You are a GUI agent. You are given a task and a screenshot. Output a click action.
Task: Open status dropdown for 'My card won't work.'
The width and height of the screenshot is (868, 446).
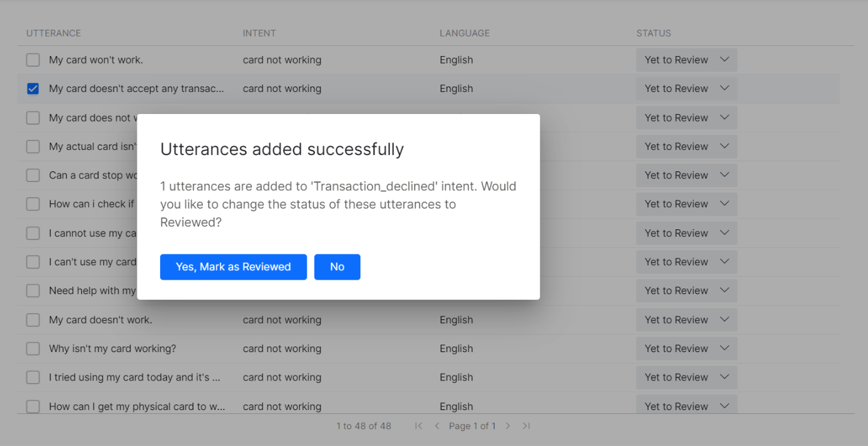(x=686, y=60)
